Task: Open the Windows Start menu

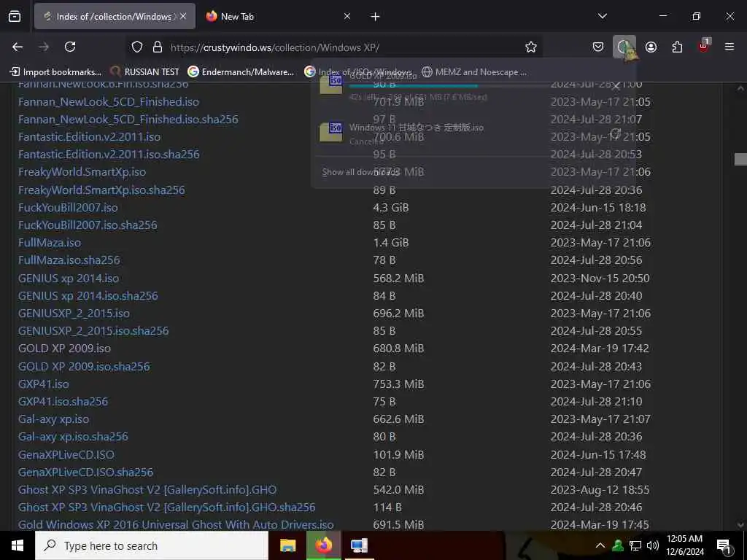Action: [x=18, y=545]
